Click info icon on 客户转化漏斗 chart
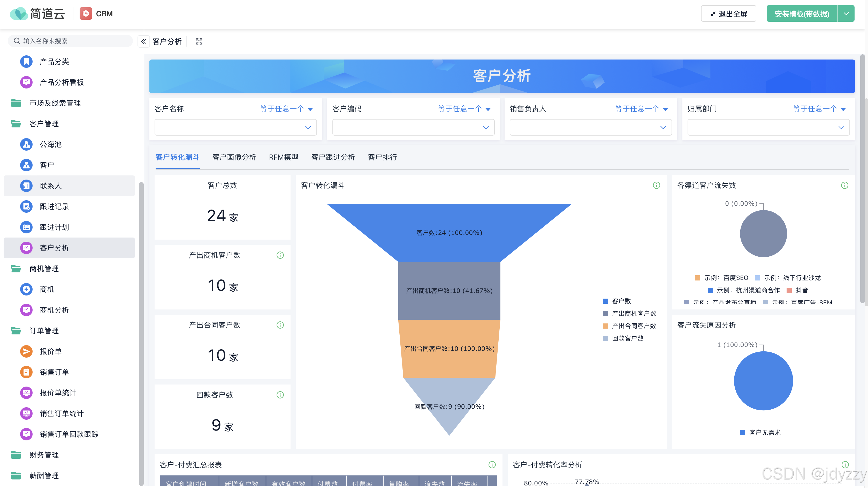Viewport: 868px width, 488px height. tap(656, 185)
